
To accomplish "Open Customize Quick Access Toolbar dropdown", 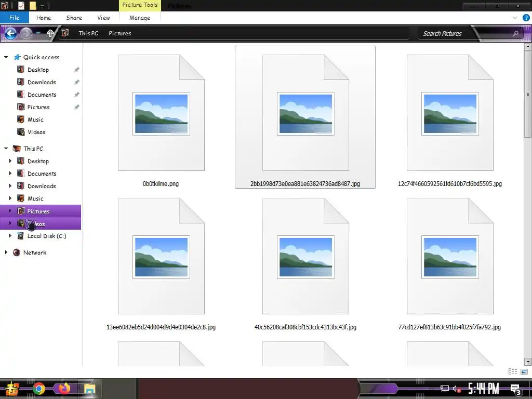I will pos(43,6).
